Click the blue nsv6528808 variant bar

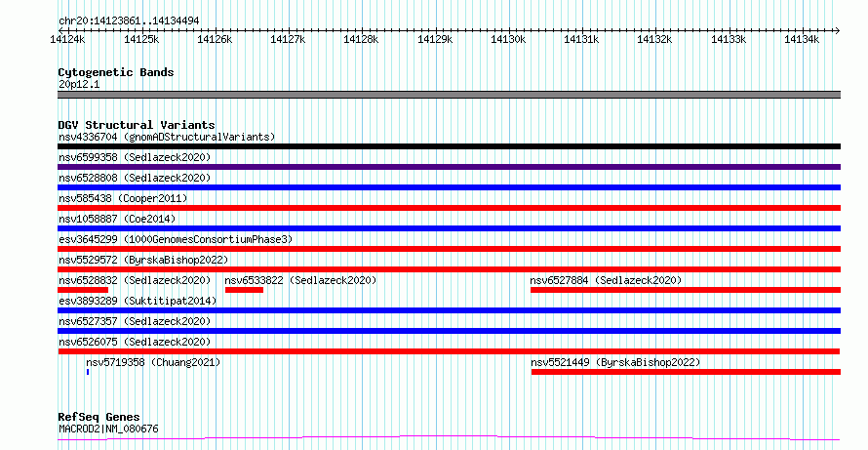point(449,187)
